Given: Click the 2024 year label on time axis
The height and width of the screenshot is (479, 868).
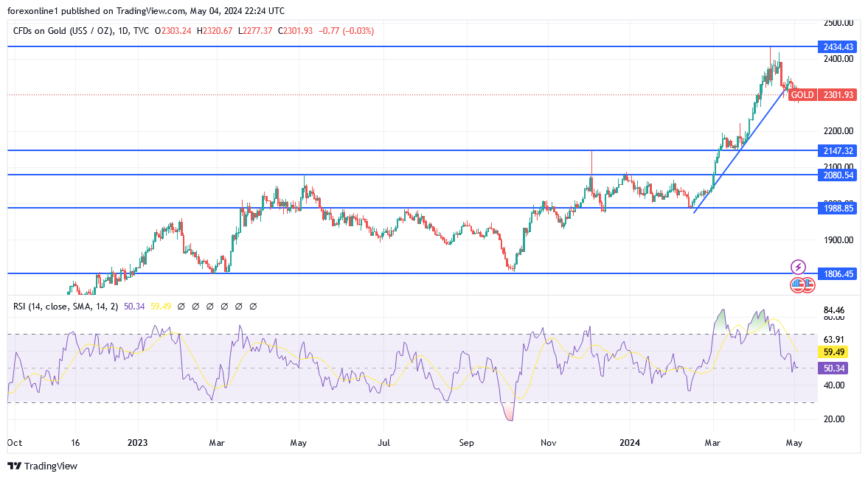Looking at the screenshot, I should (x=629, y=442).
